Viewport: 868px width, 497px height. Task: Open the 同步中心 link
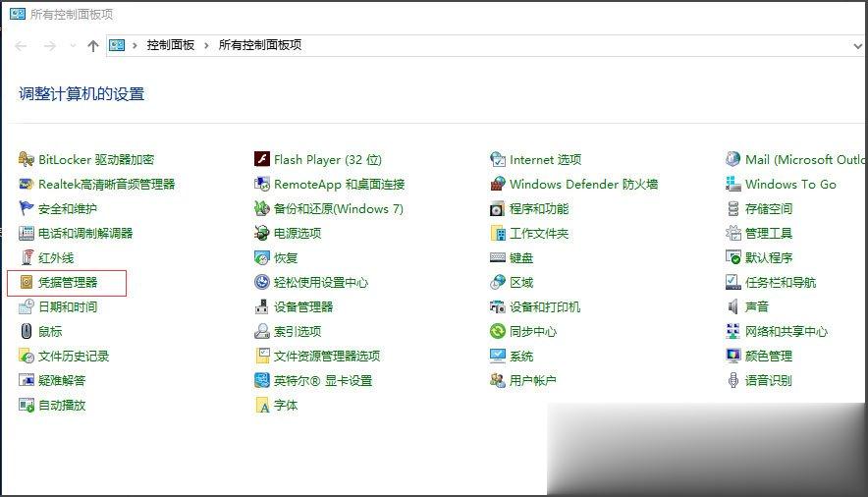click(533, 332)
